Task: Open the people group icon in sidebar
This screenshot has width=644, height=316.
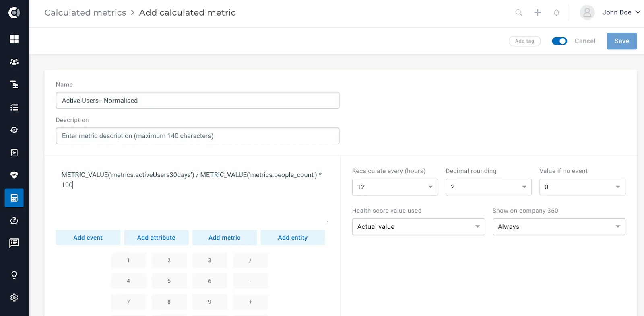Action: (14, 62)
